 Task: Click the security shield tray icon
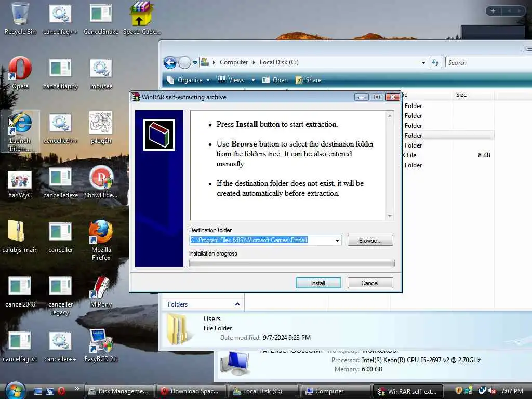459,391
